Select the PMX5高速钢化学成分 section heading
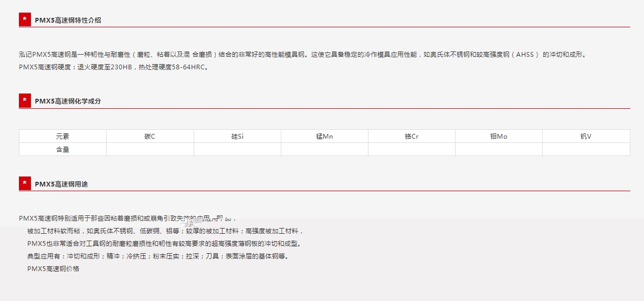 pyautogui.click(x=68, y=101)
